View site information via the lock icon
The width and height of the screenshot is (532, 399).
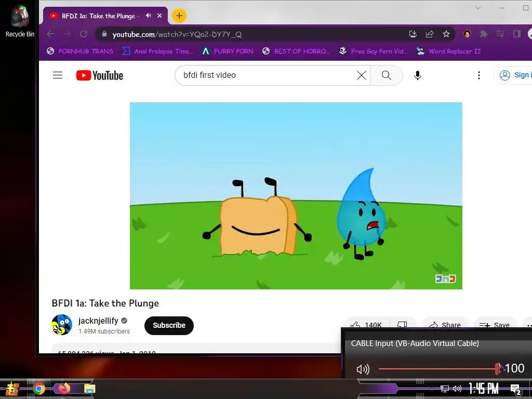[x=104, y=34]
